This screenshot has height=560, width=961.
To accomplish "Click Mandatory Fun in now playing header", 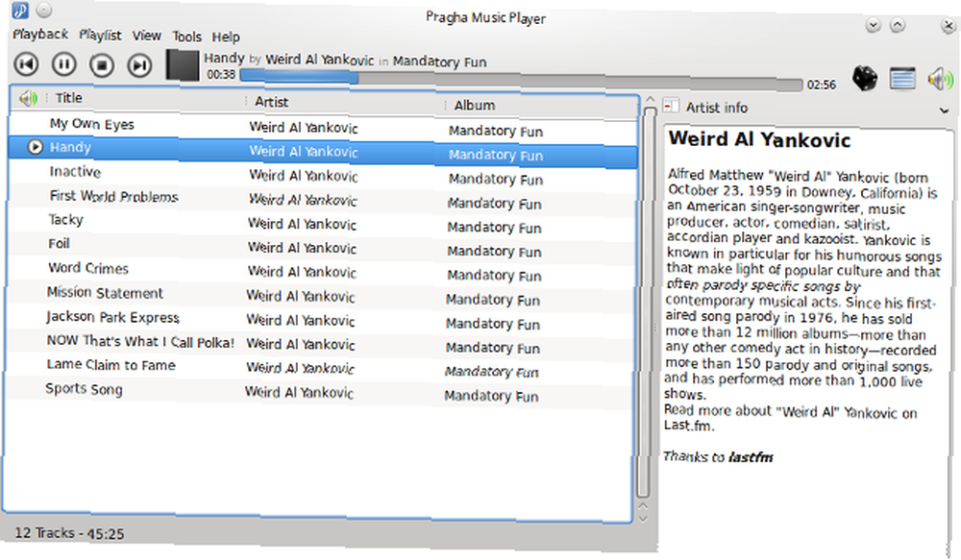I will (x=439, y=61).
